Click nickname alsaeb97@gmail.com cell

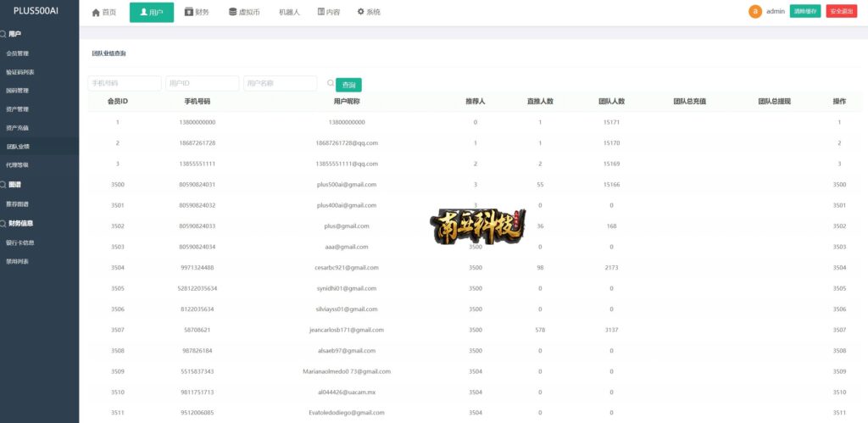(347, 350)
